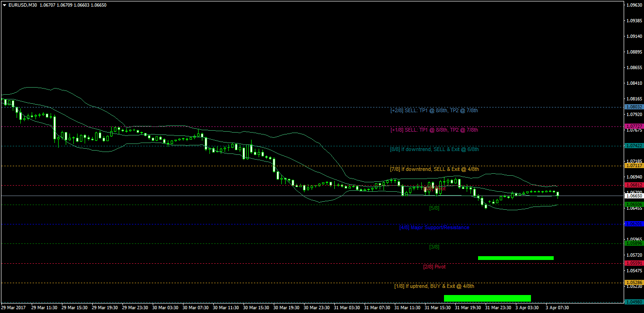Click the [+2/8] SELL label text

434,110
